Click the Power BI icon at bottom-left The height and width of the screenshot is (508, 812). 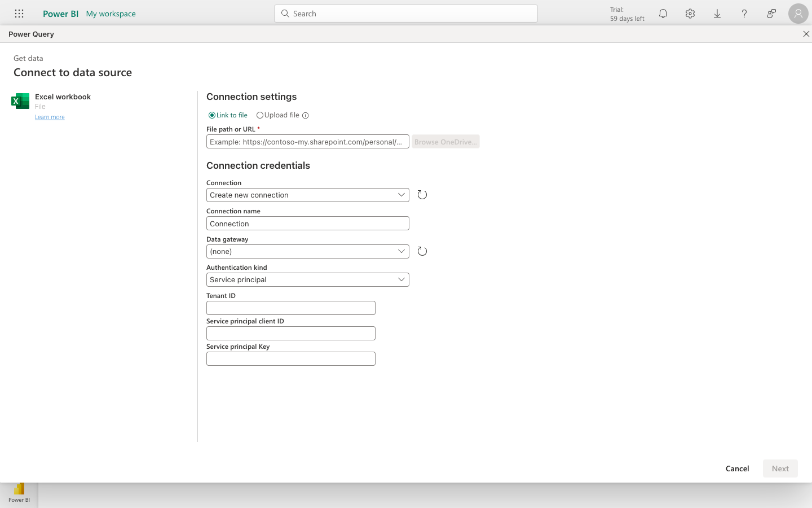[x=19, y=493]
